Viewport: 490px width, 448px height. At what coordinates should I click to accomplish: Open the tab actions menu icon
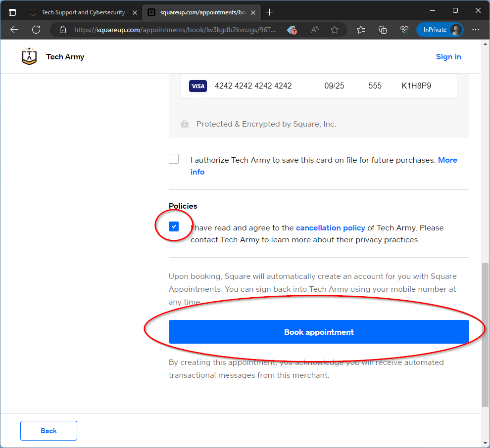point(12,12)
